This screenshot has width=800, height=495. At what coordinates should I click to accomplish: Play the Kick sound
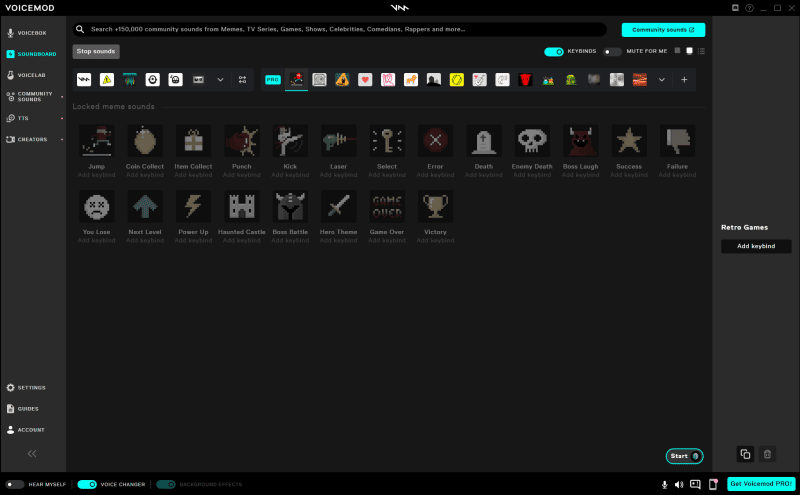click(290, 141)
